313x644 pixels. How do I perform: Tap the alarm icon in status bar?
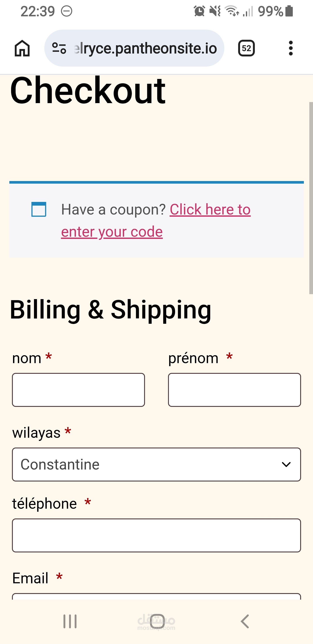(199, 11)
